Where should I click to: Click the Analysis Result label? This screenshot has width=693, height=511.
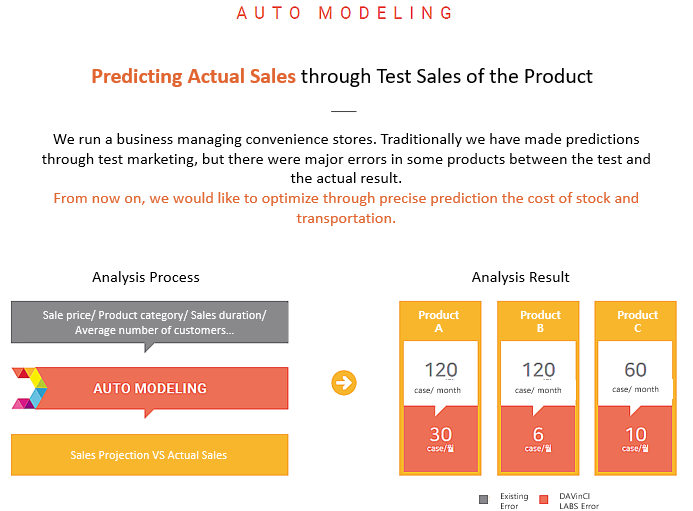tap(520, 277)
